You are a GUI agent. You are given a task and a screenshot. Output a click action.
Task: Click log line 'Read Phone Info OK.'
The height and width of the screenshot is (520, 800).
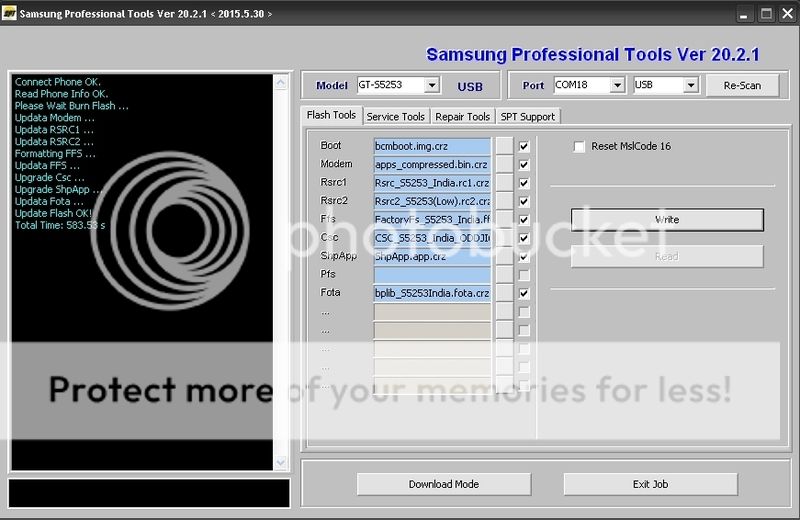[61, 94]
